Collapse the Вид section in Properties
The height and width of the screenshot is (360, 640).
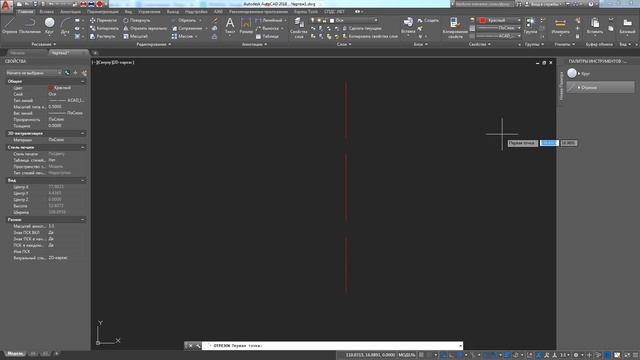[82, 180]
